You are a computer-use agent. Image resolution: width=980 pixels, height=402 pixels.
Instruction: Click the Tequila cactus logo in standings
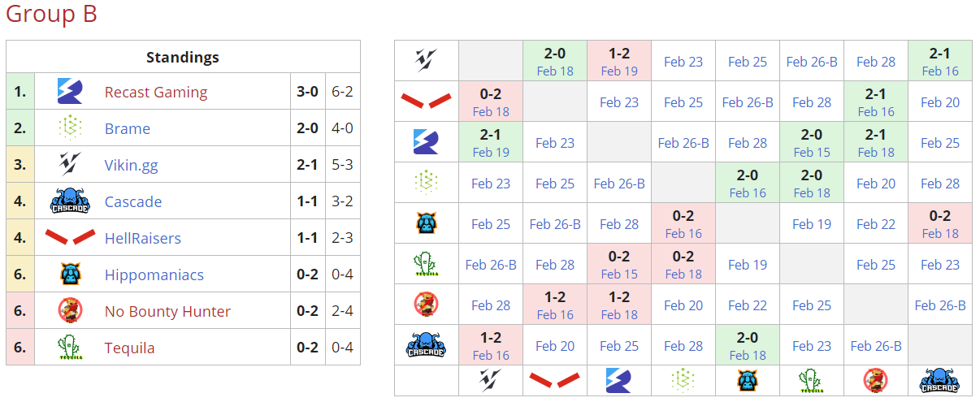70,348
